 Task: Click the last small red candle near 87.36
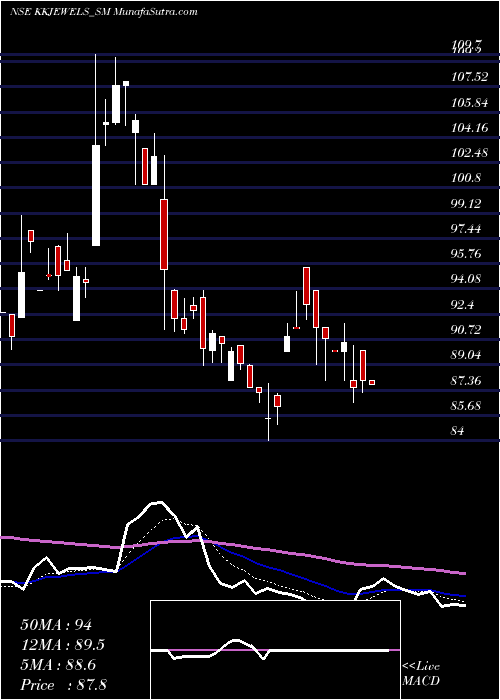(372, 383)
